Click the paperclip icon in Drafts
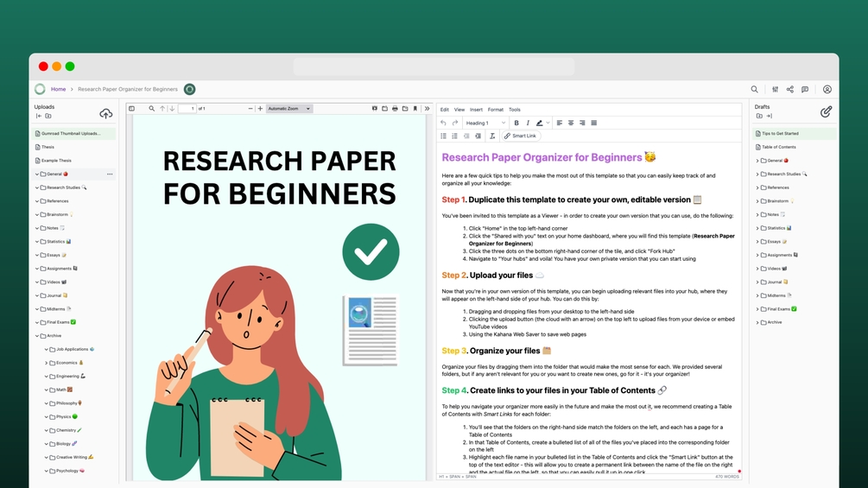Image resolution: width=868 pixels, height=488 pixels. [826, 111]
